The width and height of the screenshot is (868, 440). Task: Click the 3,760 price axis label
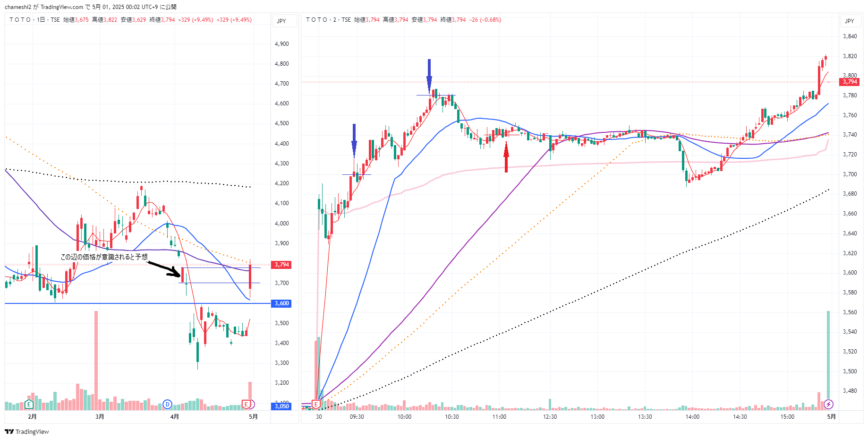point(850,115)
